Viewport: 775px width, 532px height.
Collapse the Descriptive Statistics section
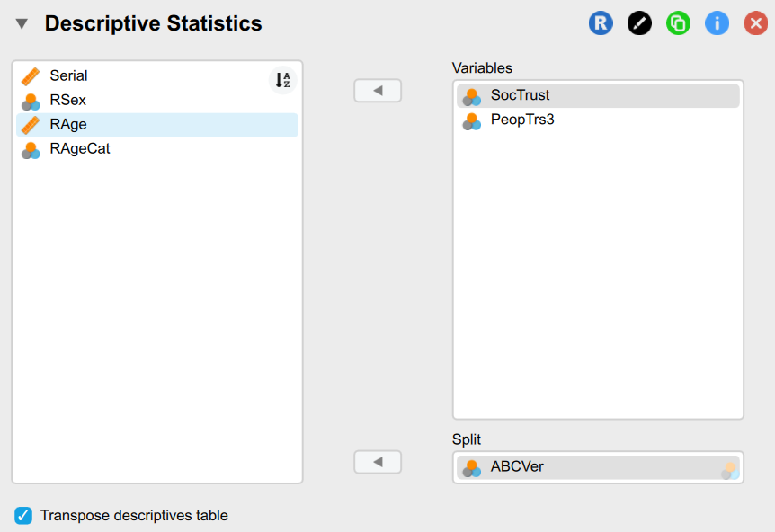[22, 24]
